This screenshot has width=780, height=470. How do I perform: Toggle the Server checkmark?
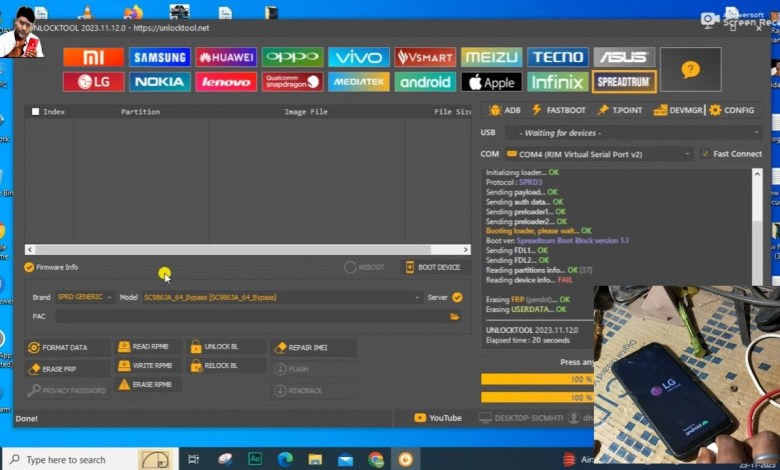[x=457, y=297]
